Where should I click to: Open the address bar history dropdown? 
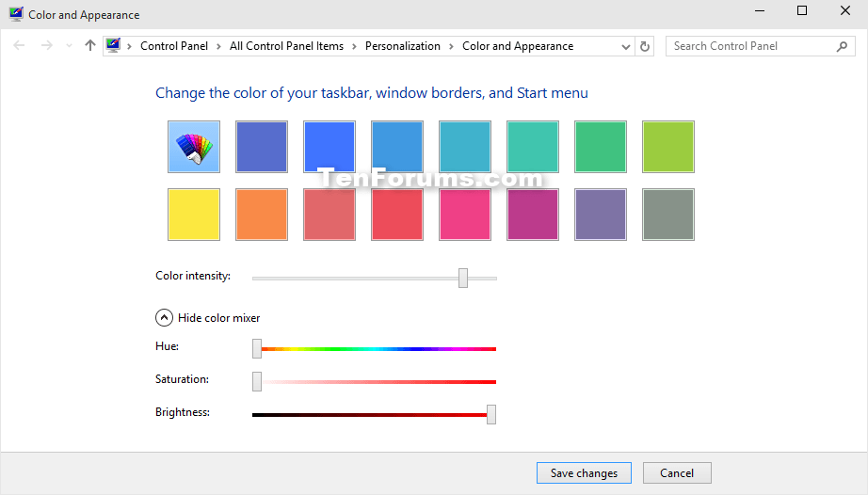click(625, 46)
